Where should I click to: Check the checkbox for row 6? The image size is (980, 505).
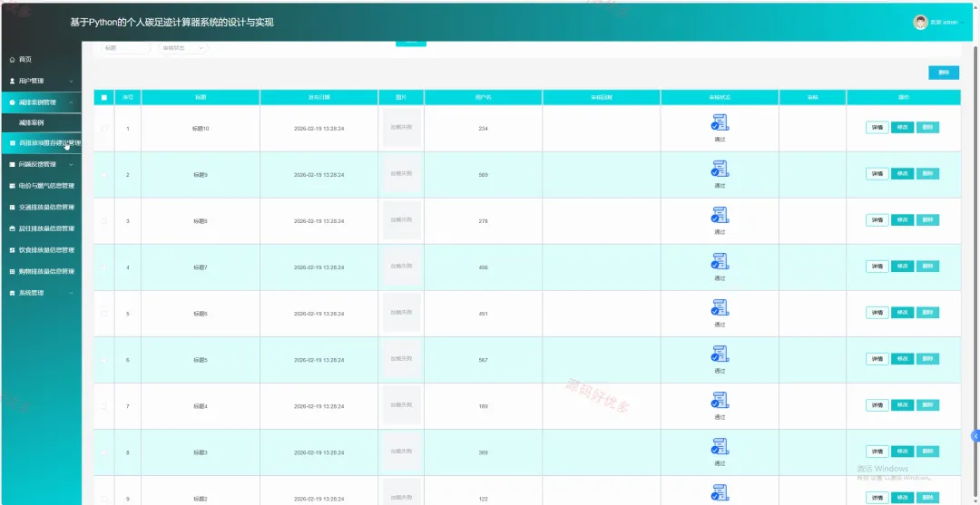(x=104, y=360)
